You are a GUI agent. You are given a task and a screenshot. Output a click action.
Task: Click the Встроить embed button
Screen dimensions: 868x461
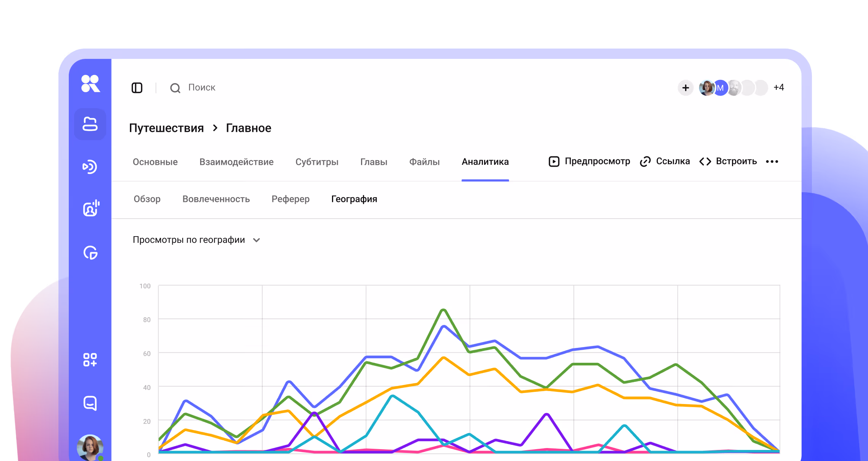pos(728,161)
